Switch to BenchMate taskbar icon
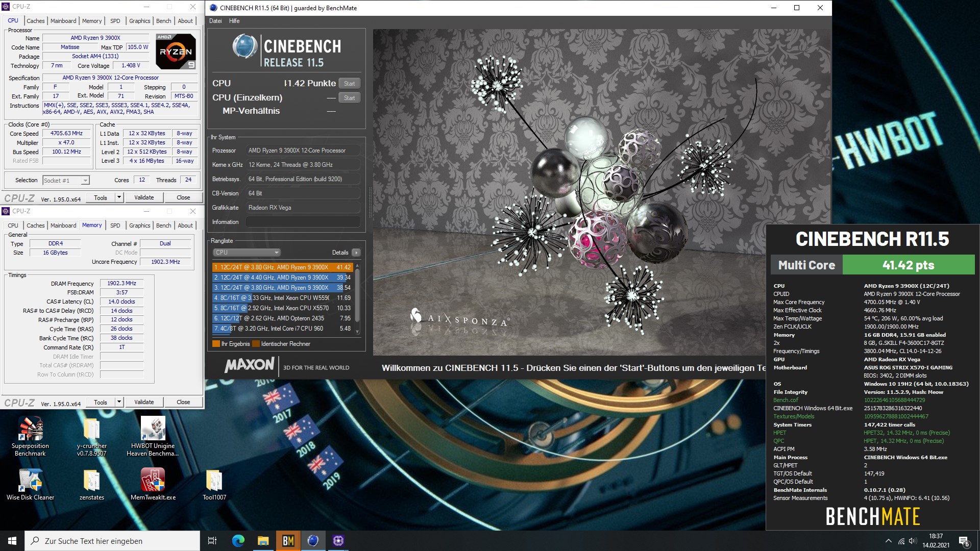The image size is (980, 551). tap(288, 541)
